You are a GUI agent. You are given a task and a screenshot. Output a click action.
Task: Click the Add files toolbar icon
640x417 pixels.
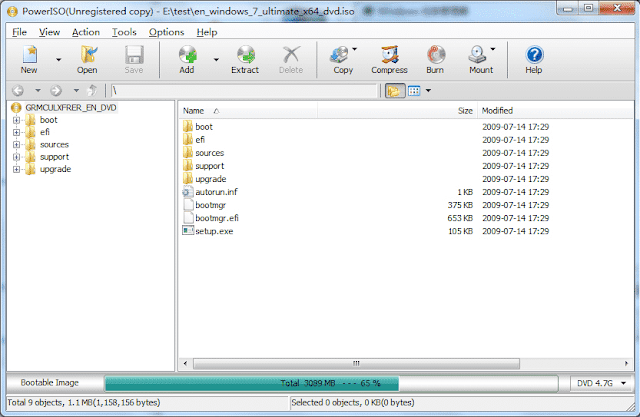188,55
